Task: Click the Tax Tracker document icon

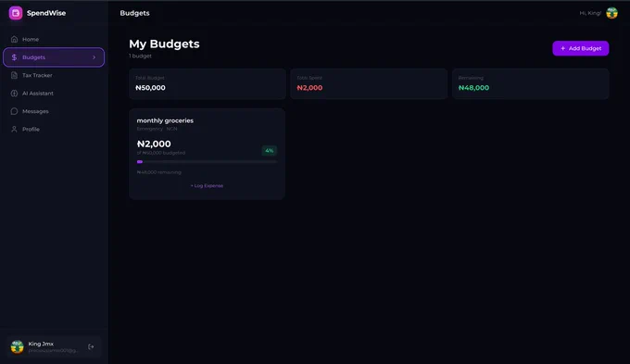Action: [14, 75]
